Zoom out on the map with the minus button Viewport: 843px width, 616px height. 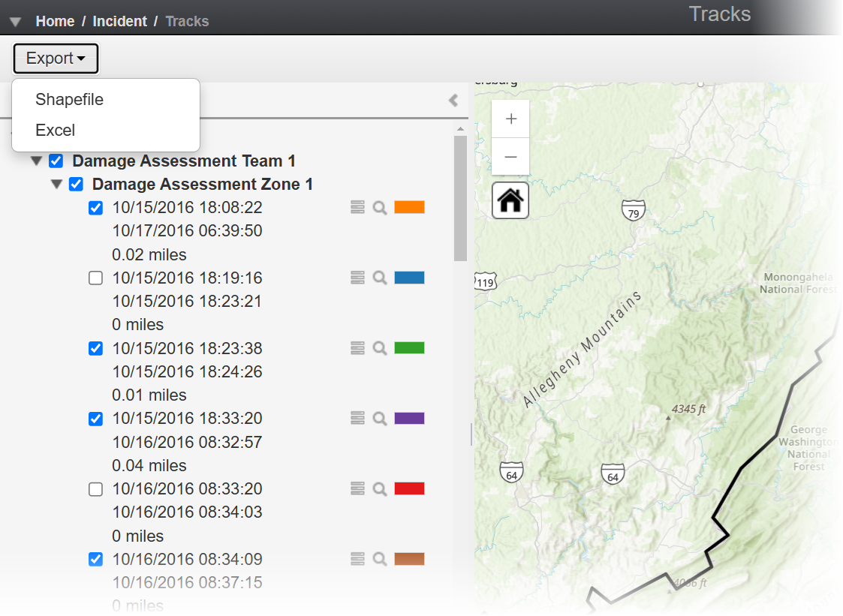510,157
